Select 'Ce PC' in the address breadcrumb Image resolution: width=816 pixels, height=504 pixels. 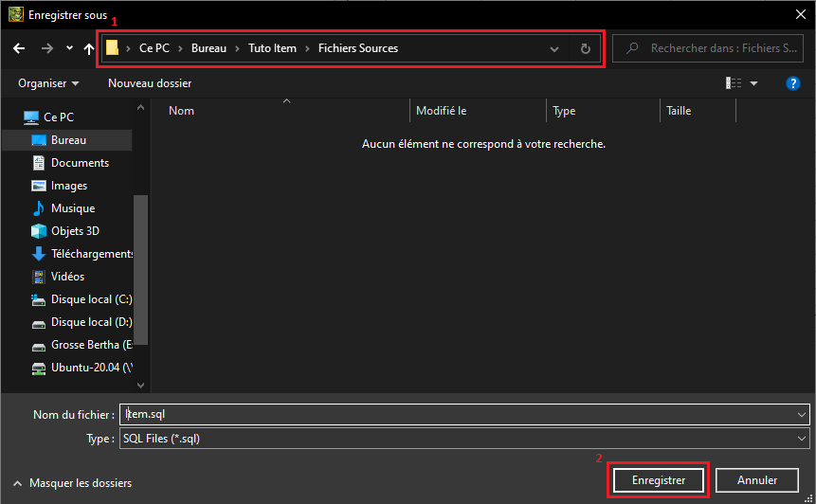click(x=154, y=48)
